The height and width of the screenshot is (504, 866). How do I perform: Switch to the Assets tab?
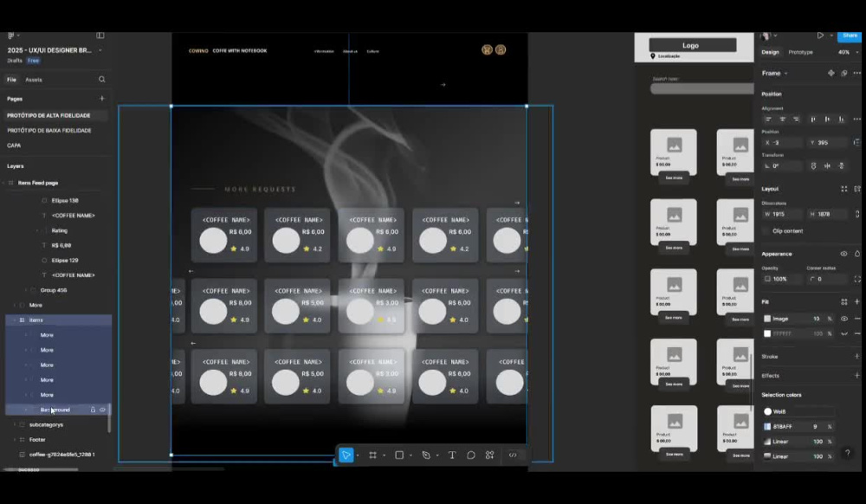(34, 80)
